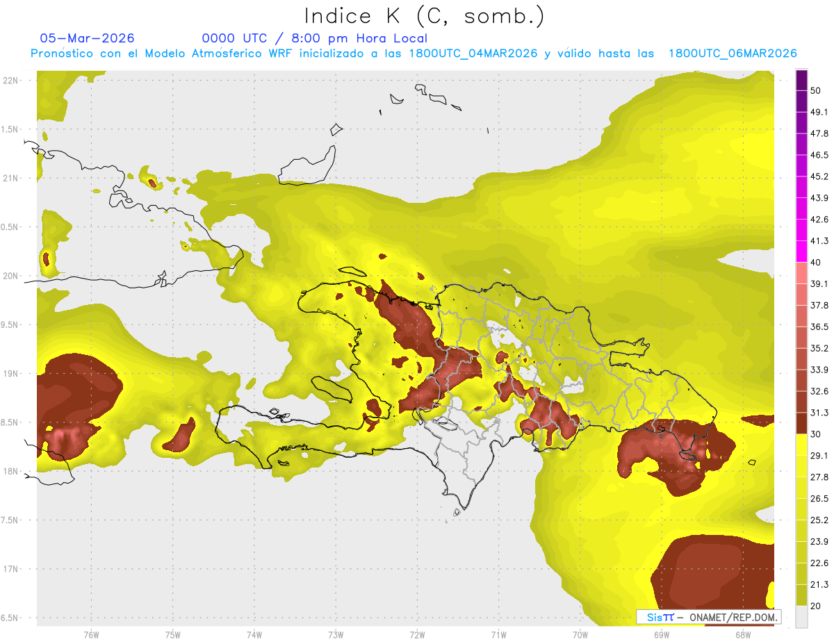Click the legend value "26.5"
The height and width of the screenshot is (644, 834).
[819, 499]
